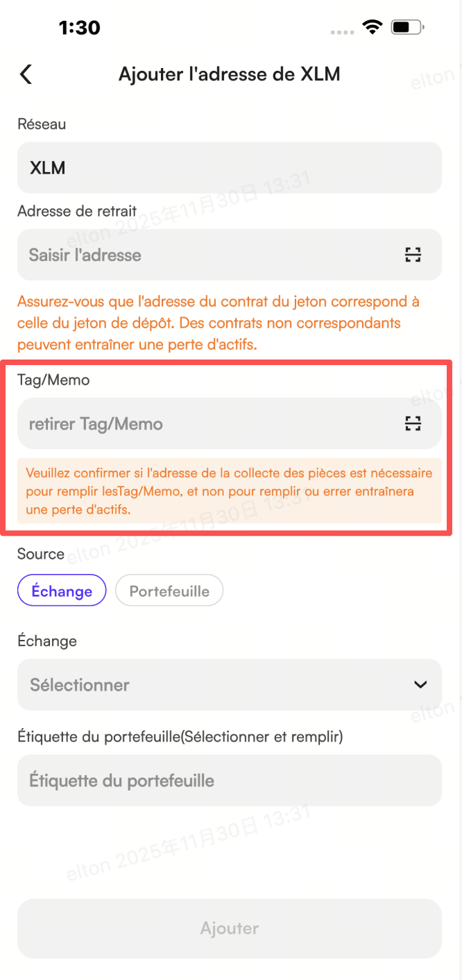Select the Échange source option
Screen dimensions: 462x980
[x=62, y=591]
